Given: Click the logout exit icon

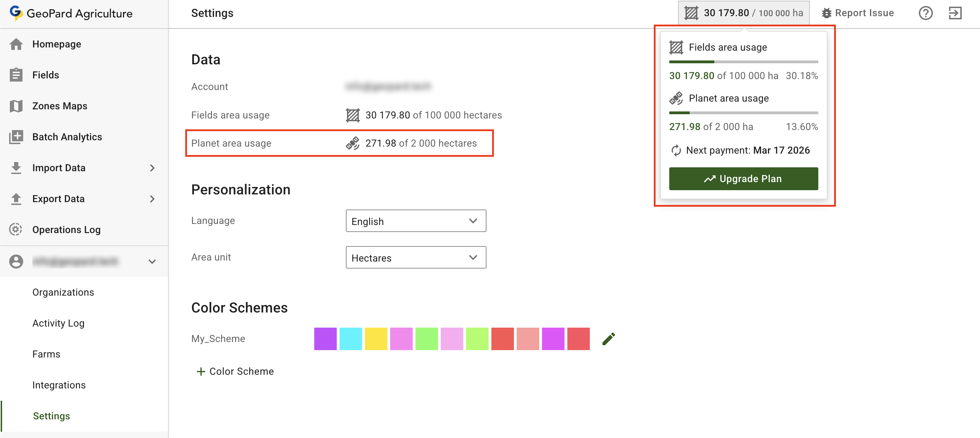Looking at the screenshot, I should [x=954, y=13].
